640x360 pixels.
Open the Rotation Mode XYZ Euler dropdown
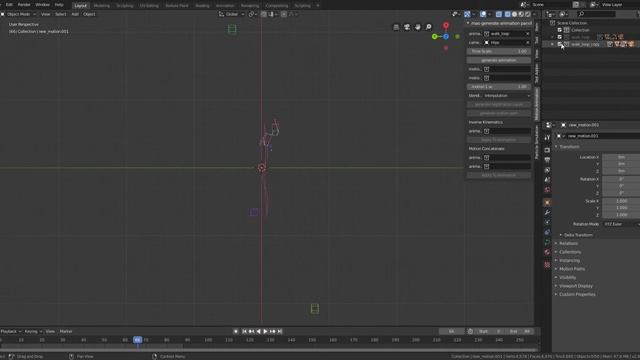pyautogui.click(x=621, y=224)
